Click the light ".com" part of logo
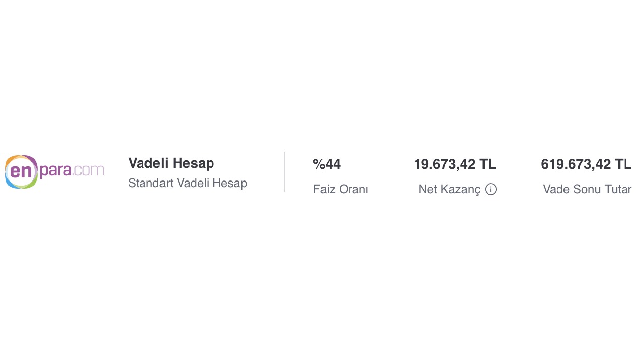The height and width of the screenshot is (362, 644). pyautogui.click(x=88, y=170)
